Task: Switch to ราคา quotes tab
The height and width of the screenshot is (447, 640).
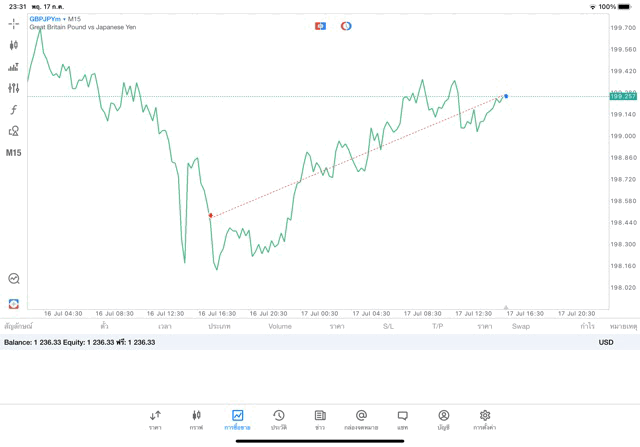Action: click(155, 420)
